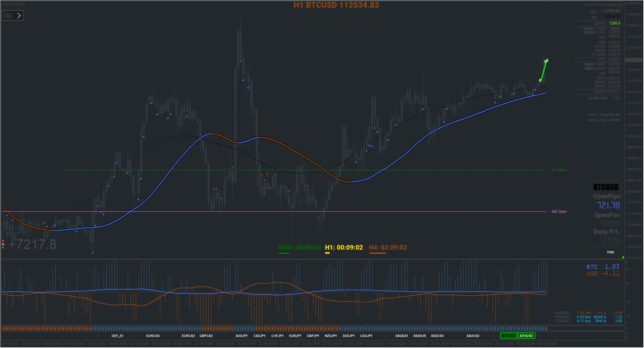
Task: Expand the BTCUSD,H1 chart title dropdown triangle
Action: click(4, 4)
